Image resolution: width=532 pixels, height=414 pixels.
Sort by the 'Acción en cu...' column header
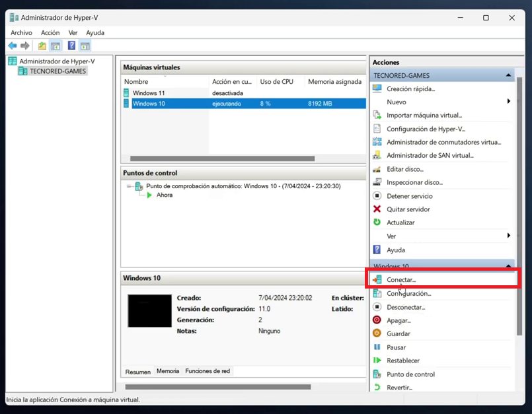pos(233,81)
